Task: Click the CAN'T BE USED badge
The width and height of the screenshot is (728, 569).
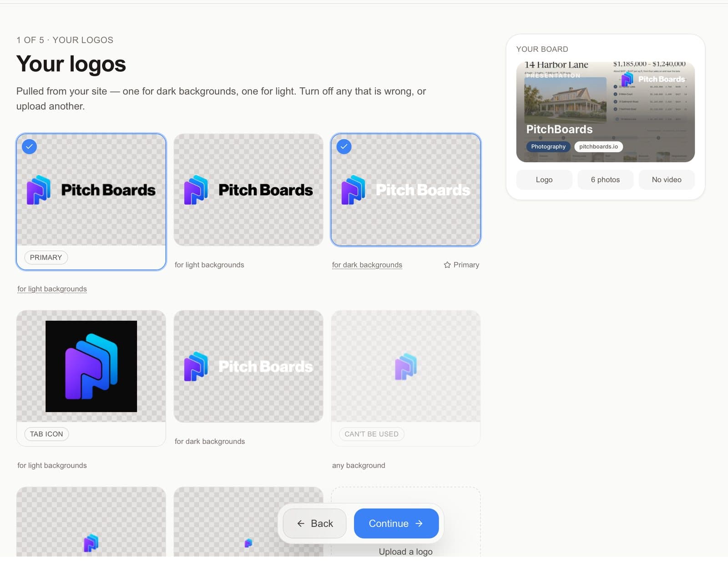Action: (x=371, y=434)
